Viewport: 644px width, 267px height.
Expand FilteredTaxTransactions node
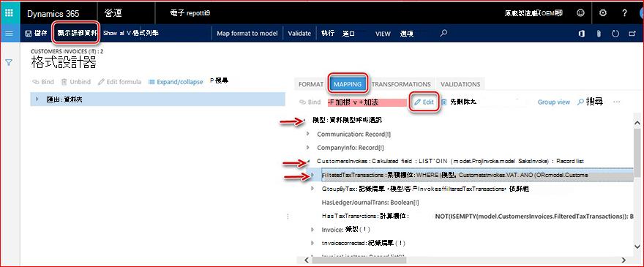click(312, 175)
